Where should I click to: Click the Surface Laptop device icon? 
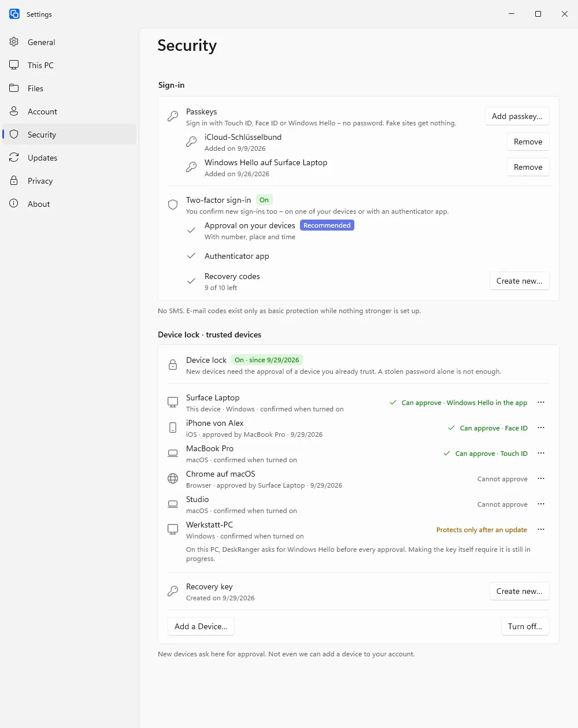click(173, 402)
